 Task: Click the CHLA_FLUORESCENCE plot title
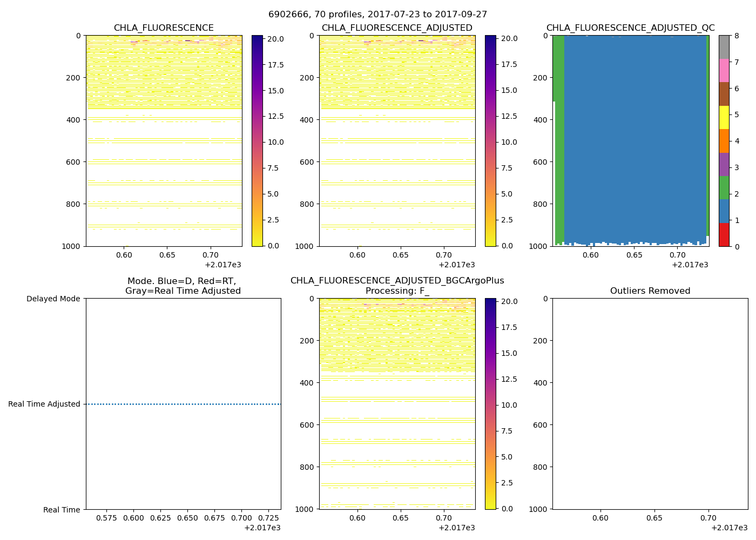pos(164,28)
